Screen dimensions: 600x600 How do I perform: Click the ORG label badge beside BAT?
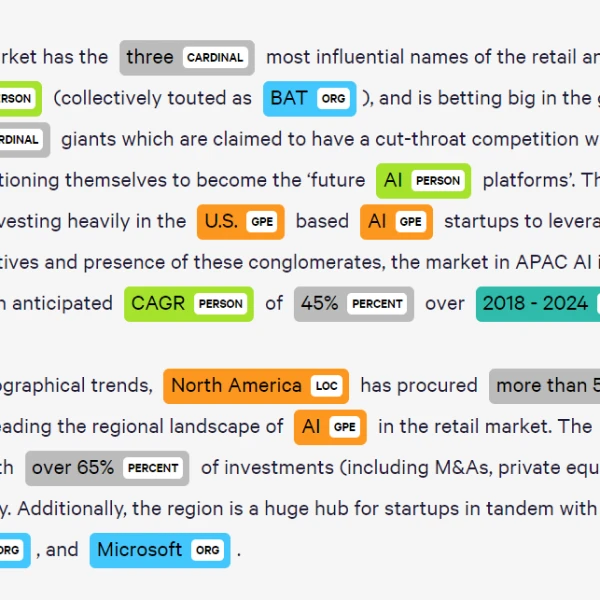[x=333, y=99]
